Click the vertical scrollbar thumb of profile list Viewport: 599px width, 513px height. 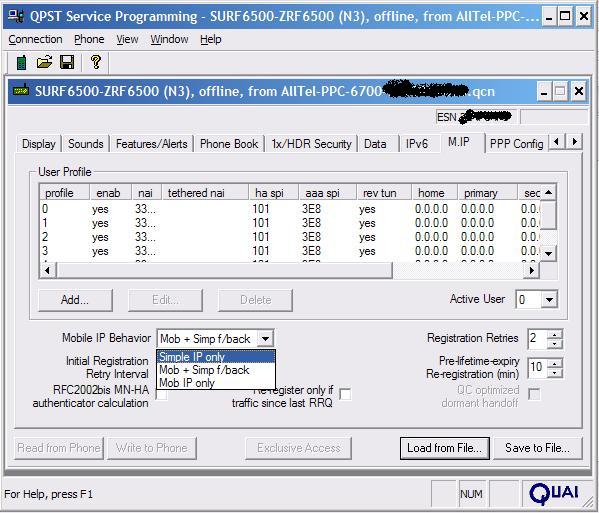549,215
